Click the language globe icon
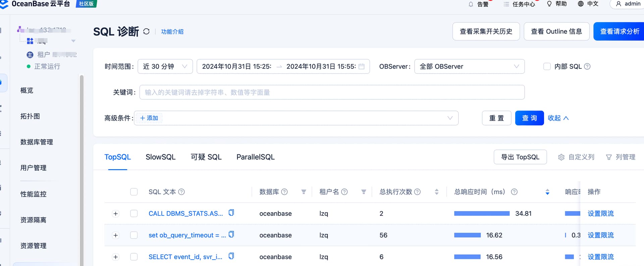This screenshot has height=266, width=644. [x=581, y=4]
